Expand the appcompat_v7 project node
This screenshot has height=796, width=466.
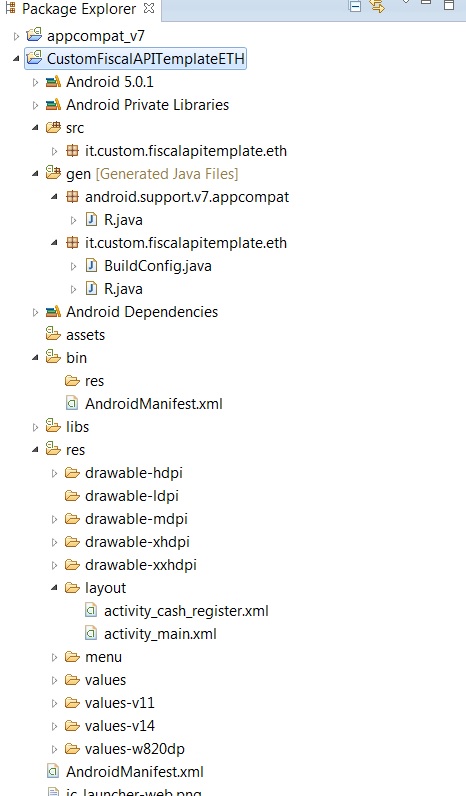tap(16, 36)
